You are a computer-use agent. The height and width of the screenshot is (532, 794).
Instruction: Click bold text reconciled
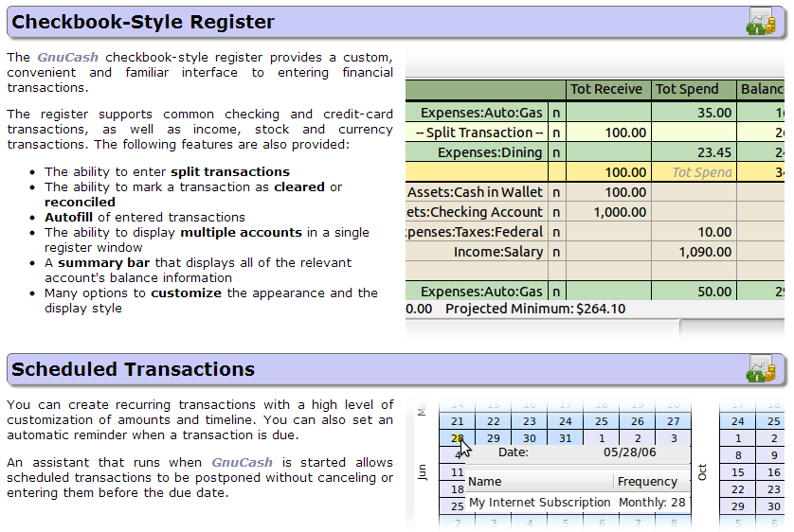tap(80, 202)
